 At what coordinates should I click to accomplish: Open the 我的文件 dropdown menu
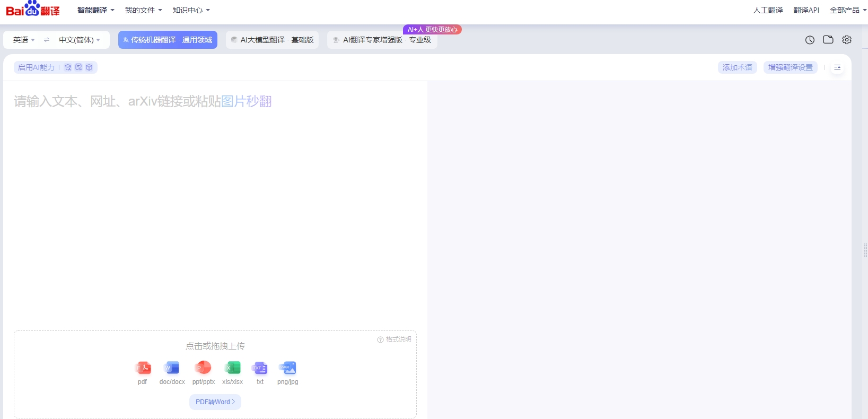point(143,10)
